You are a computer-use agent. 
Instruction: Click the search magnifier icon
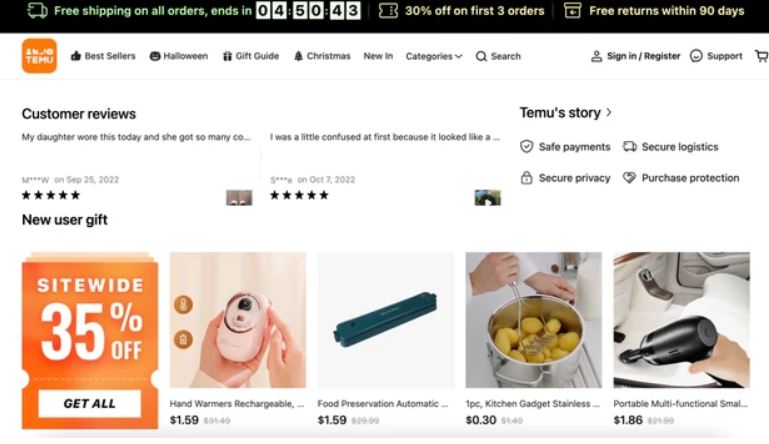[481, 57]
